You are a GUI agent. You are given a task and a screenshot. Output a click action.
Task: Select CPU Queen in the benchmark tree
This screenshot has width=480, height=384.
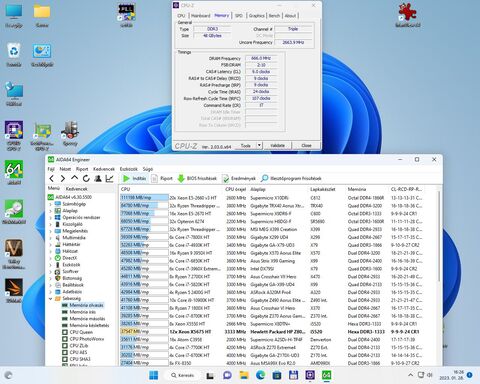(81, 332)
